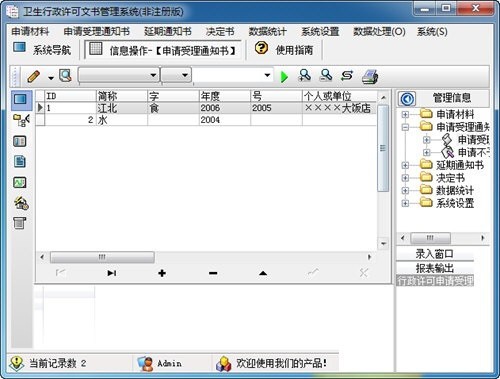Viewport: 500px width, 379px height.
Task: Open the 数据统计 menu
Action: (268, 32)
